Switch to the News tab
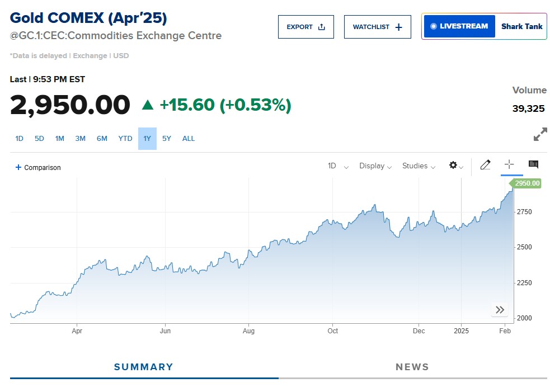Image resolution: width=550 pixels, height=392 pixels. tap(412, 367)
